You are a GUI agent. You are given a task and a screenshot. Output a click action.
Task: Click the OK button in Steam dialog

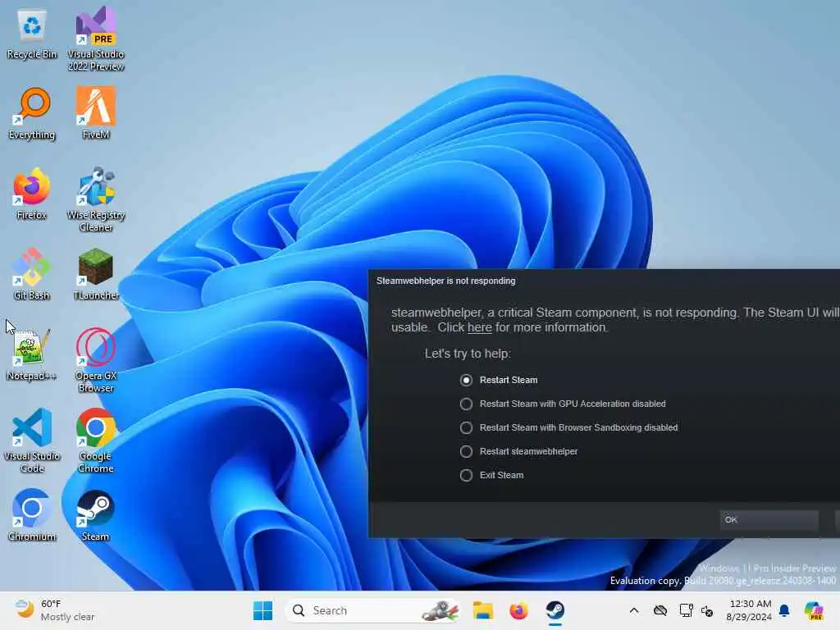(769, 519)
